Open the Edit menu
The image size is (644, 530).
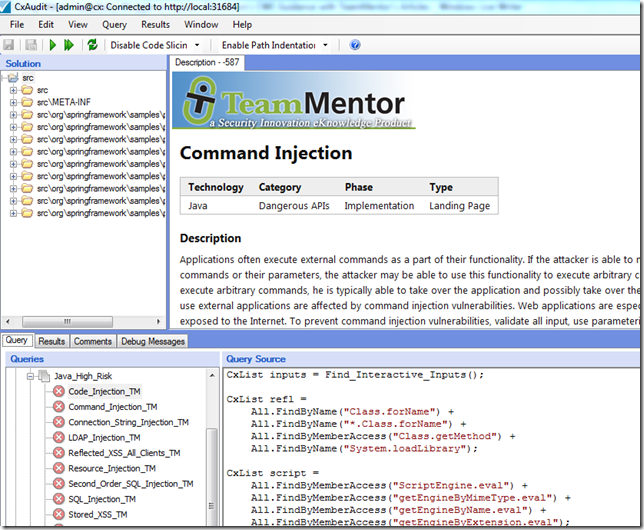coord(46,25)
